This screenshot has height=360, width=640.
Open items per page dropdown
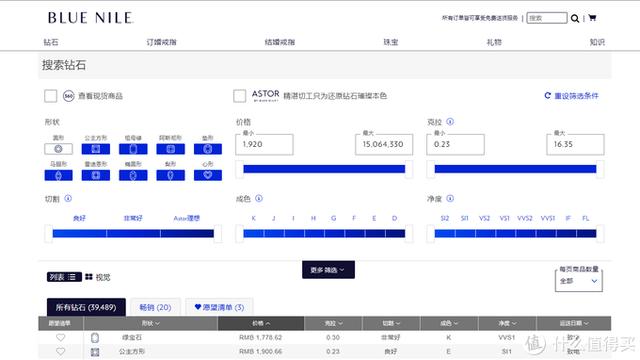pyautogui.click(x=578, y=281)
